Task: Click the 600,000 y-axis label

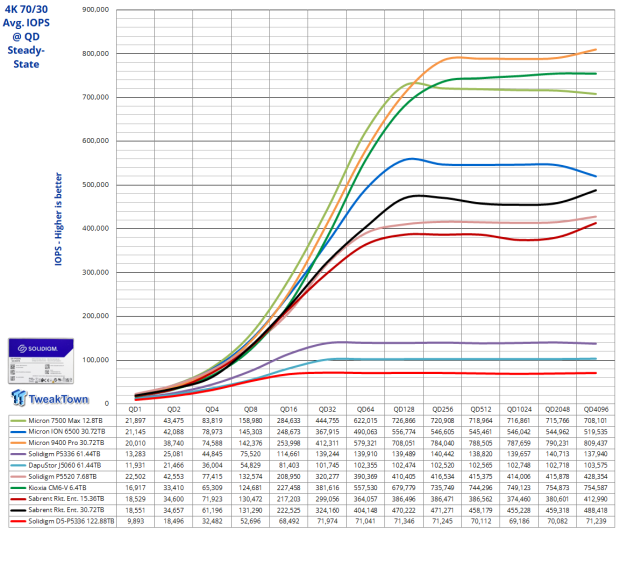Action: click(95, 141)
